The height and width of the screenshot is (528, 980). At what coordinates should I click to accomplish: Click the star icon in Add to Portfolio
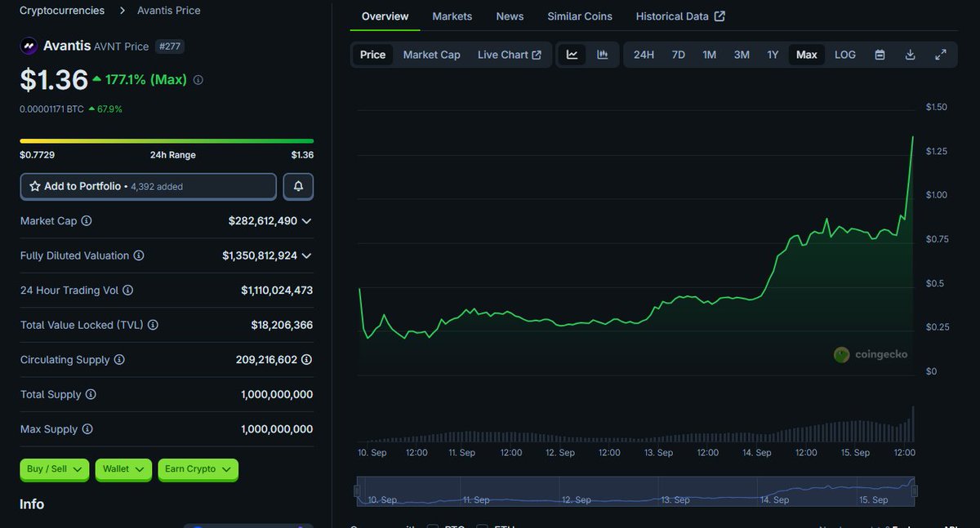tap(35, 186)
